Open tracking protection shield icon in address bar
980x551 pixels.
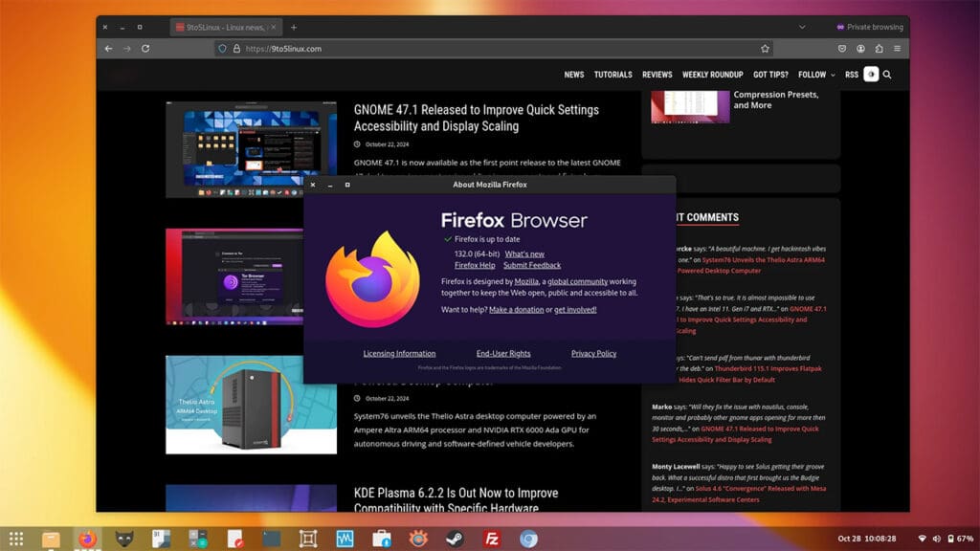pos(222,48)
